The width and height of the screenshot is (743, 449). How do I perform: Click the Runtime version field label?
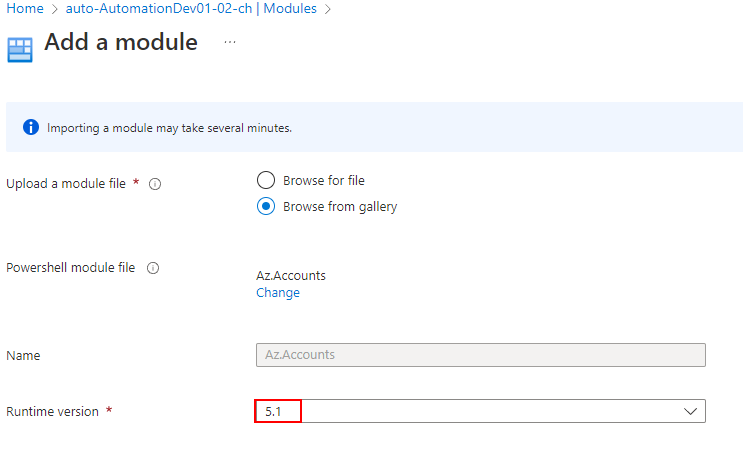(x=52, y=411)
